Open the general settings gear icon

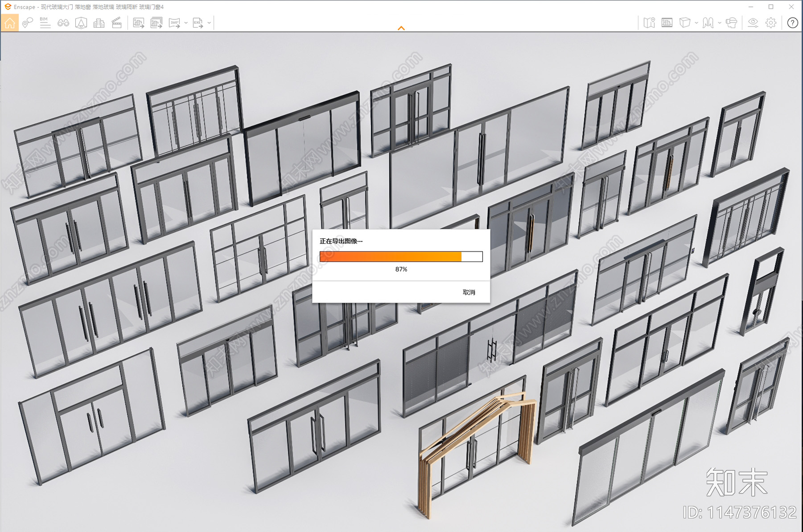click(x=771, y=23)
